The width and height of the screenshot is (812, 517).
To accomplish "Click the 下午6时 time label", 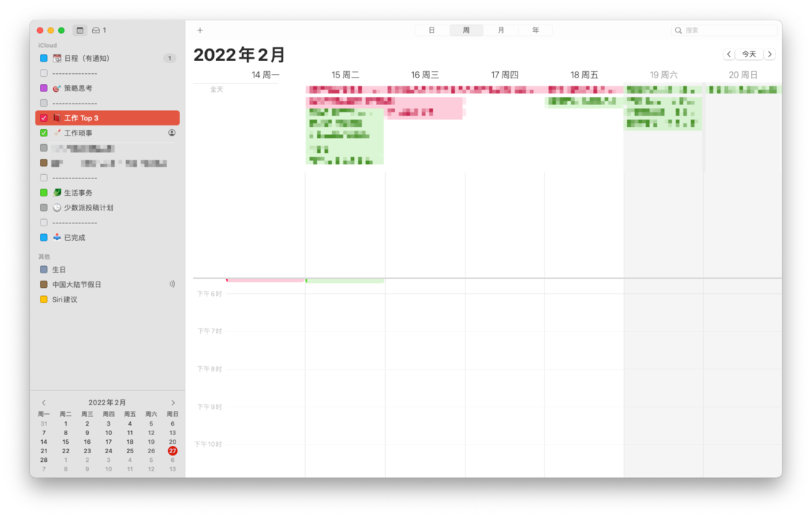I will click(x=210, y=294).
